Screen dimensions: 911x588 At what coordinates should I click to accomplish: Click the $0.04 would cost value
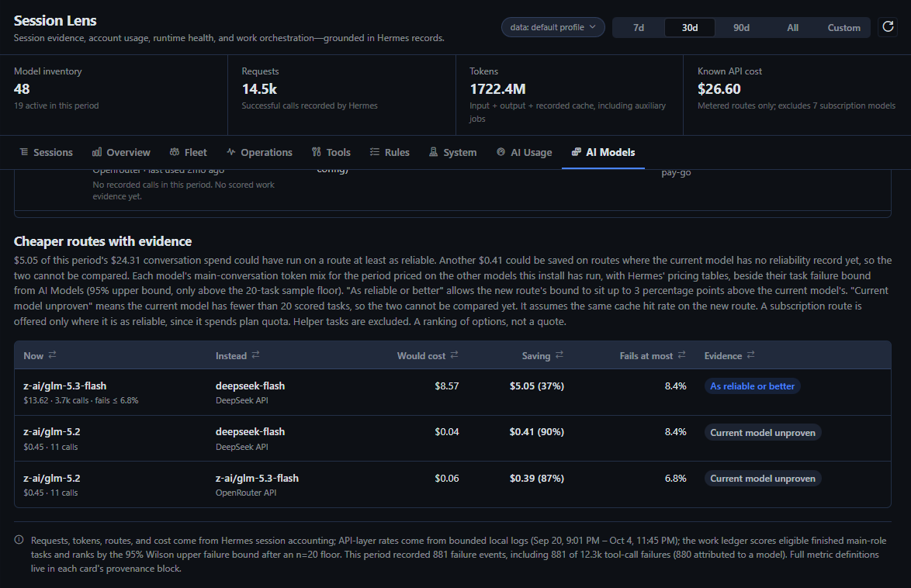(x=447, y=432)
